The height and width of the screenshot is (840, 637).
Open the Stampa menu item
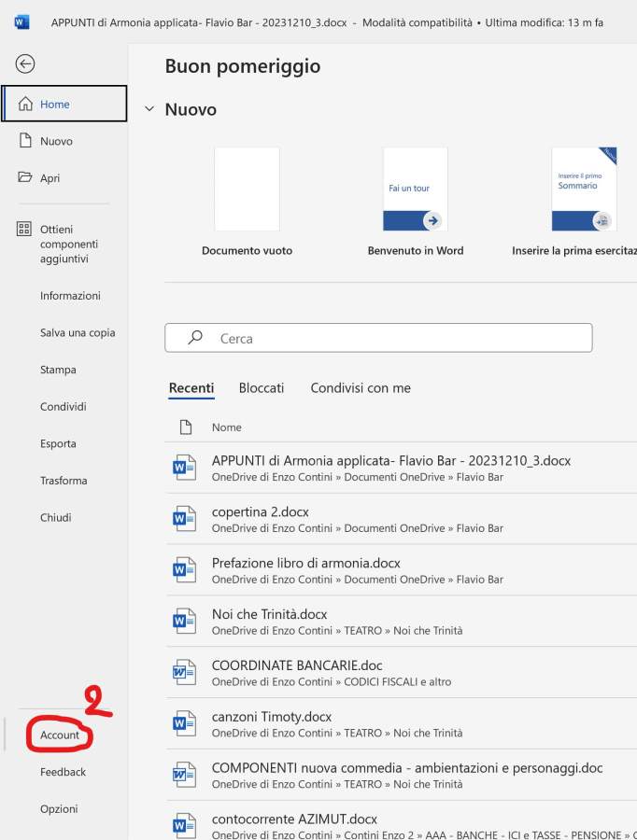(x=58, y=370)
